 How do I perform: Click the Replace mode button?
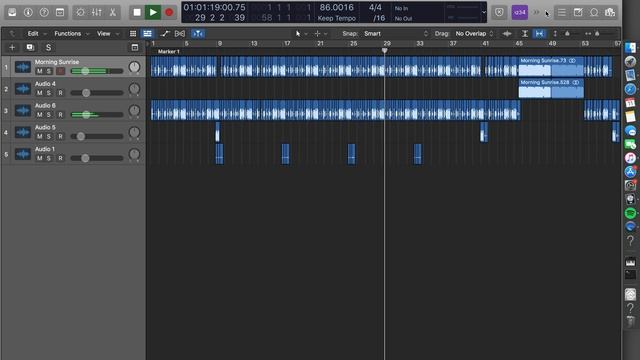click(x=499, y=12)
